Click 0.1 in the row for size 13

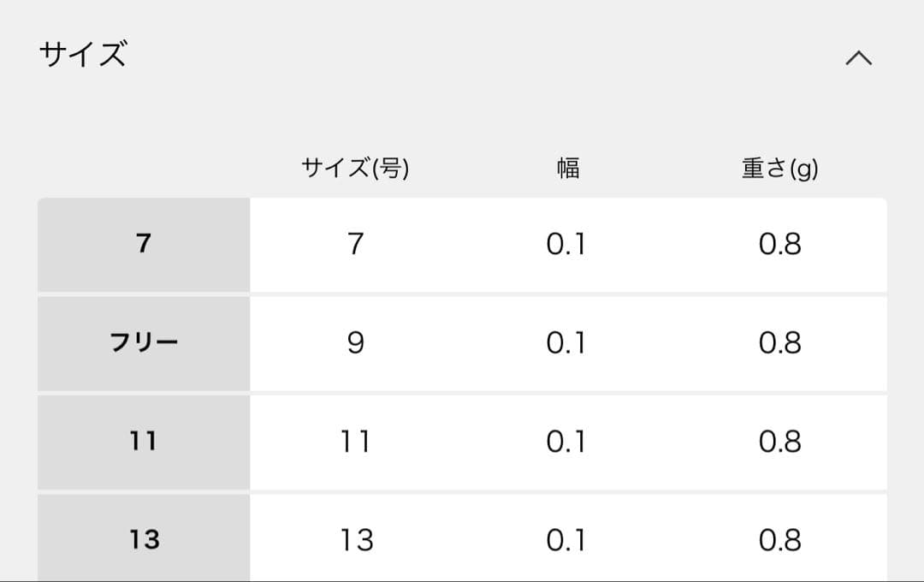point(566,539)
